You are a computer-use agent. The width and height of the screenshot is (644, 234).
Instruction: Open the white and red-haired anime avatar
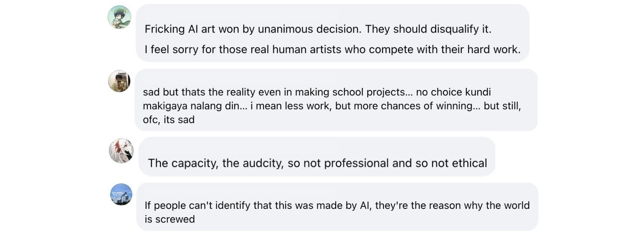(x=121, y=151)
